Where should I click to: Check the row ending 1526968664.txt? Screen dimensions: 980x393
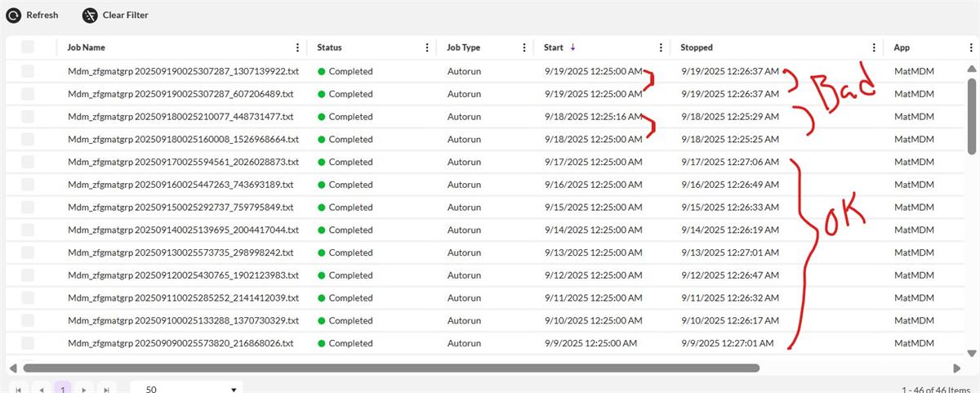coord(28,139)
